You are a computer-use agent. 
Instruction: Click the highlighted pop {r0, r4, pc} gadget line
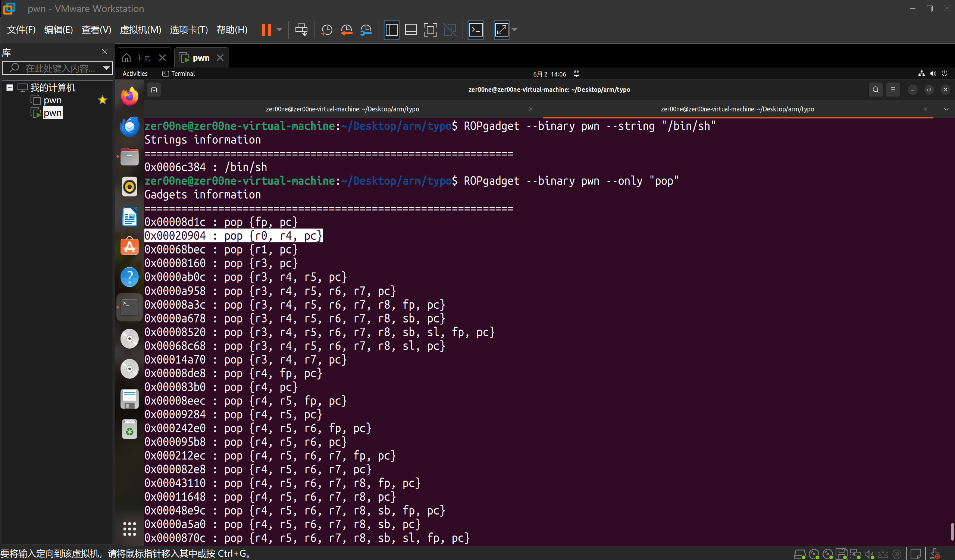coord(234,236)
